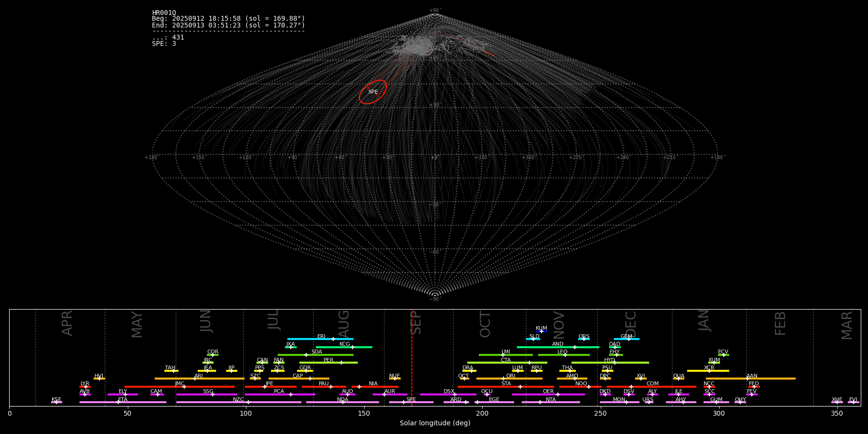Click the ECV shower label

(x=723, y=352)
